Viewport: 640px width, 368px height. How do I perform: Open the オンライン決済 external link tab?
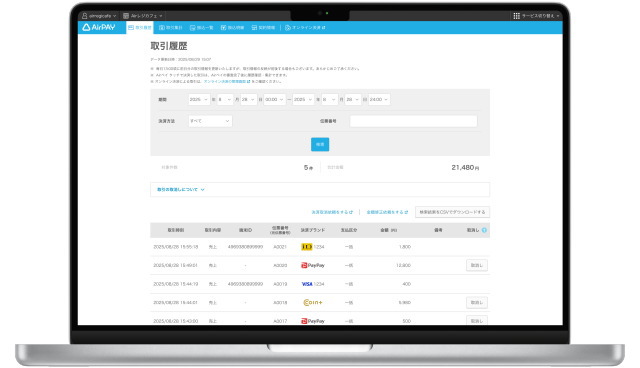point(305,27)
